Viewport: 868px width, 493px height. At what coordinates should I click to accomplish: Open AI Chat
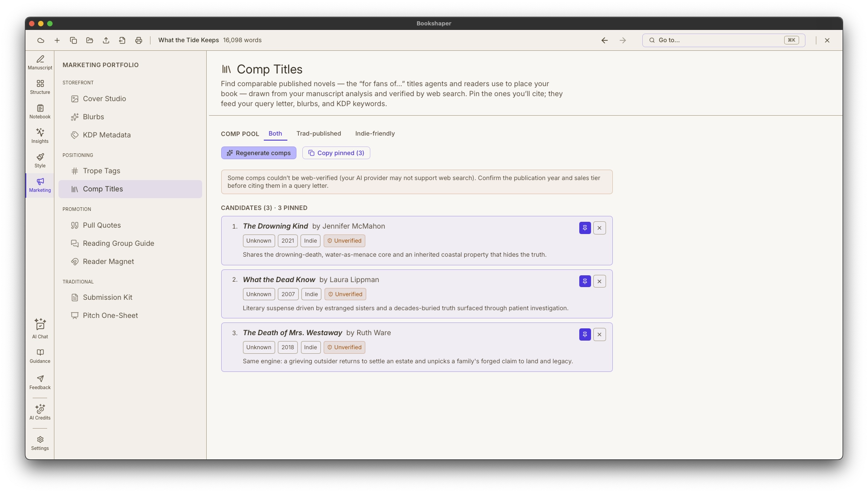click(40, 329)
